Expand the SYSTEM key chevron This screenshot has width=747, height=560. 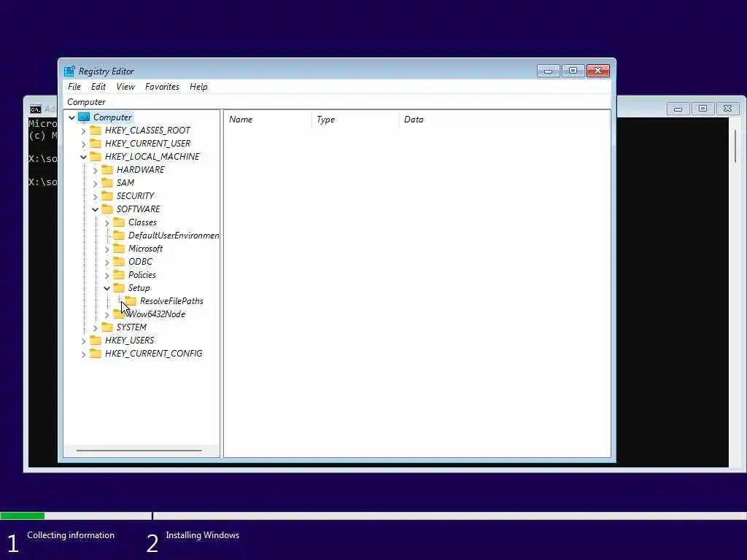click(x=95, y=327)
